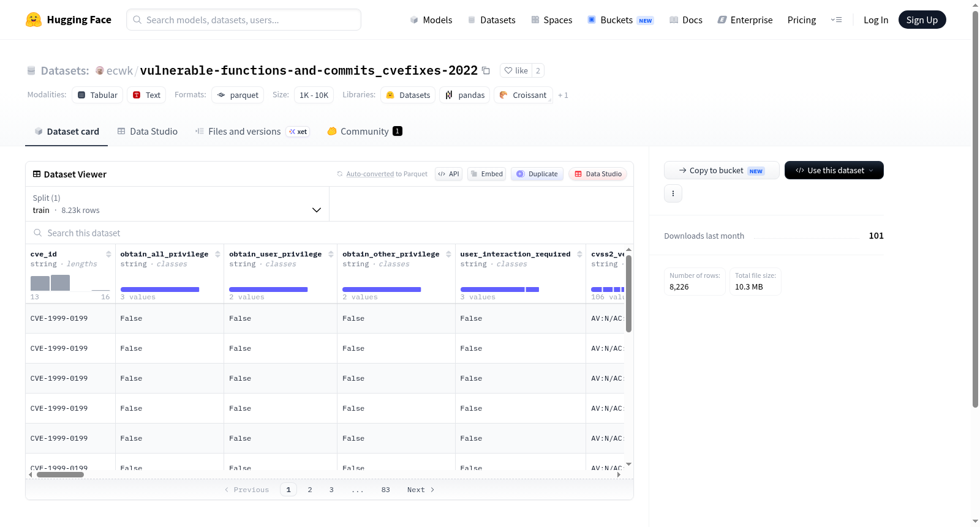Click the heart like button
Image resolution: width=980 pixels, height=527 pixels.
pyautogui.click(x=516, y=70)
